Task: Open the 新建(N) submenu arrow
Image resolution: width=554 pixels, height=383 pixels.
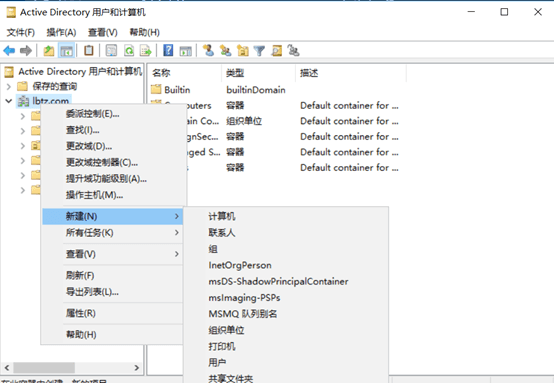Action: point(177,216)
